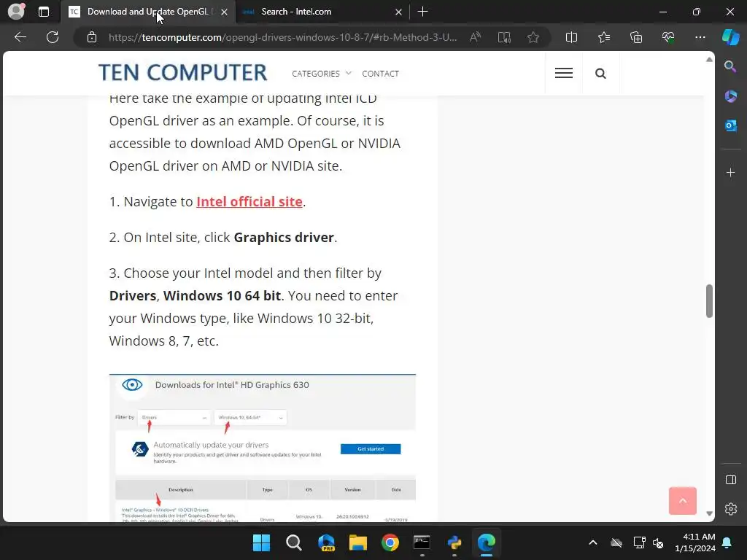Open the Python app in the taskbar

pos(454,542)
